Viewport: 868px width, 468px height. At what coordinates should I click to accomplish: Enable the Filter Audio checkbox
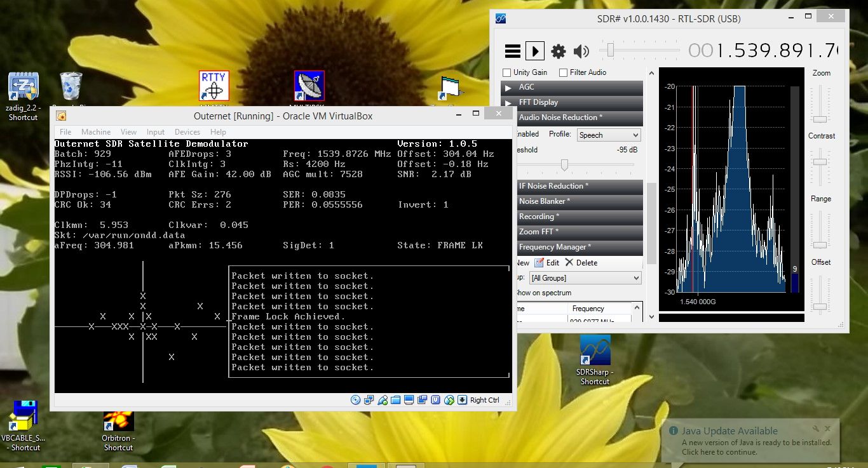coord(563,72)
